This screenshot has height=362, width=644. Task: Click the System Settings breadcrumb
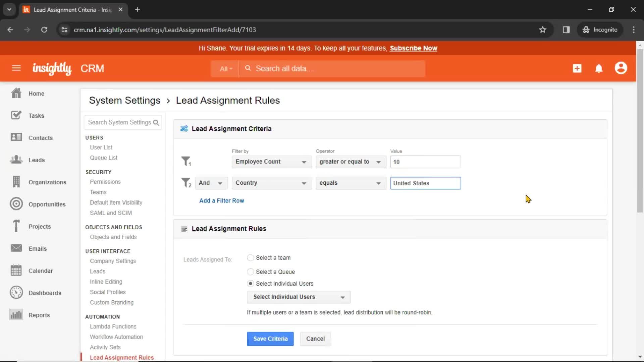coord(124,100)
